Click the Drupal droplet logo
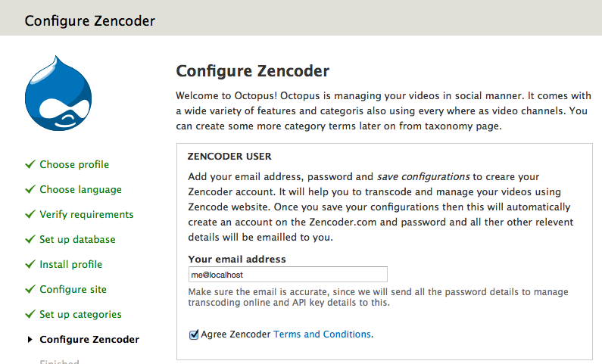The height and width of the screenshot is (364, 602). [x=58, y=96]
